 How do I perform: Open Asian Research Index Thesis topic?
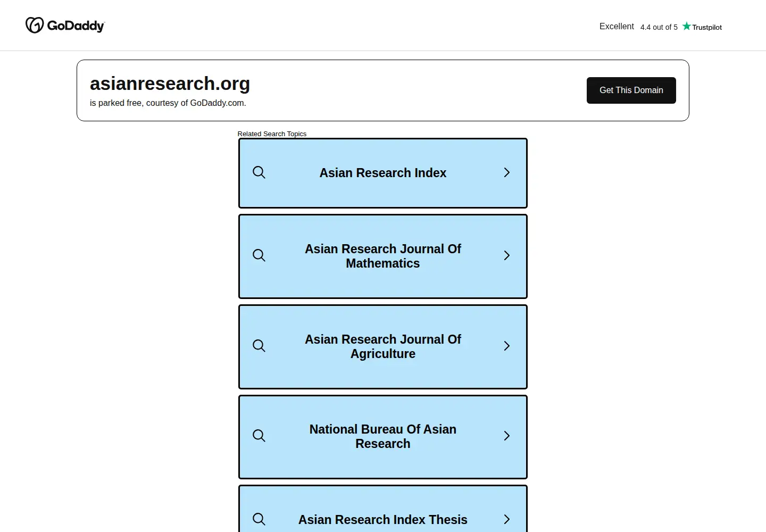[383, 509]
